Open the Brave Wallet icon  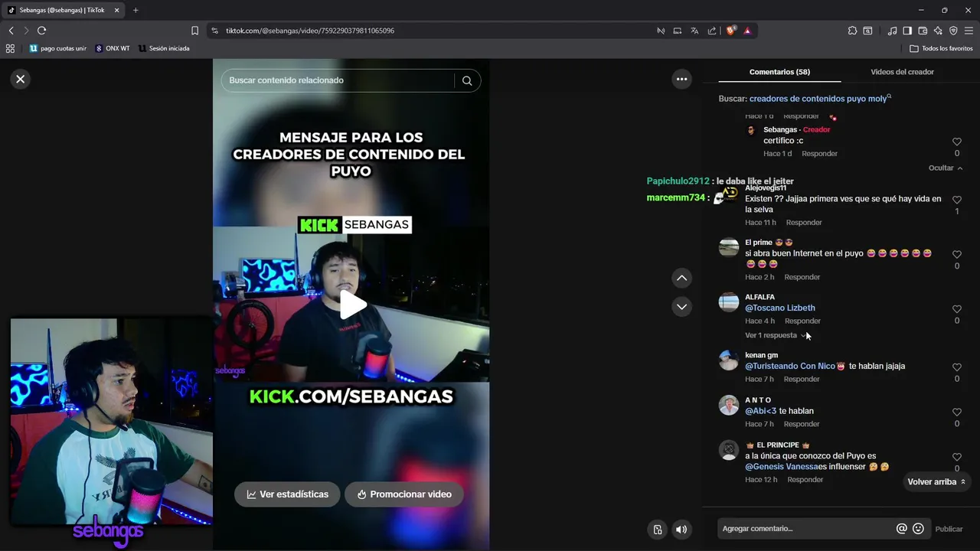click(923, 31)
